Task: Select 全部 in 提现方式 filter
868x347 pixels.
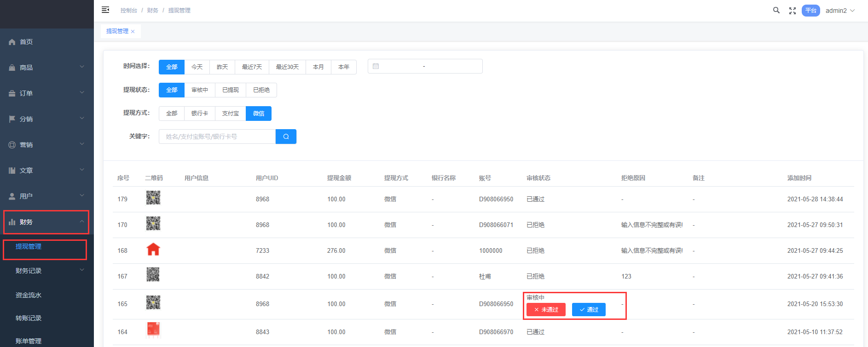Action: (172, 114)
